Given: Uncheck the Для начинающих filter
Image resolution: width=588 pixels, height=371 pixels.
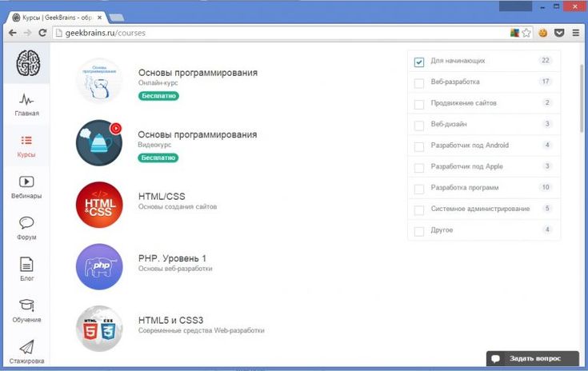Looking at the screenshot, I should coord(419,62).
